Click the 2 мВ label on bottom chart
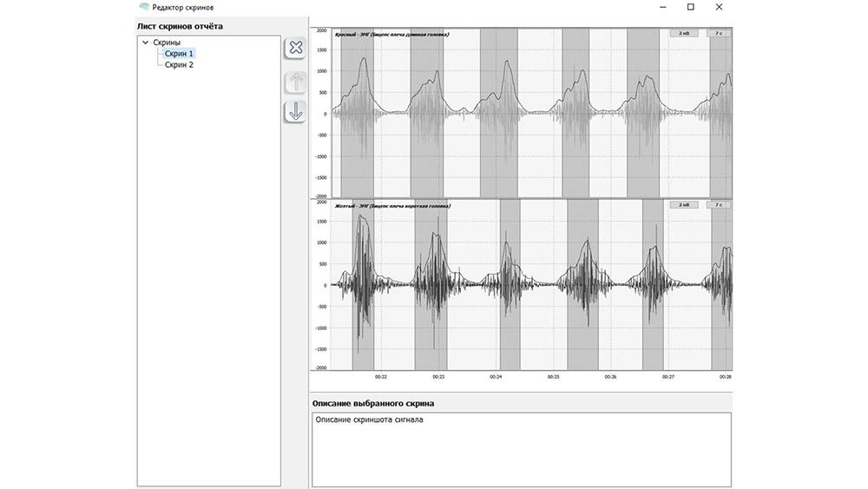Screen dimensions: 868x489 pyautogui.click(x=684, y=205)
